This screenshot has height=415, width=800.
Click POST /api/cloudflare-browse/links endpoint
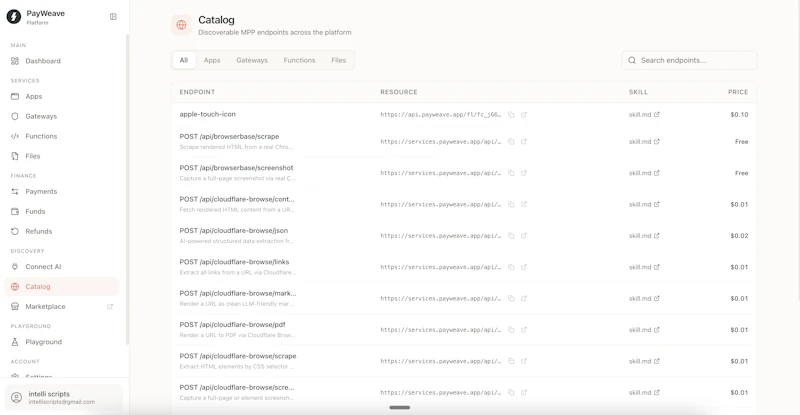coord(234,262)
